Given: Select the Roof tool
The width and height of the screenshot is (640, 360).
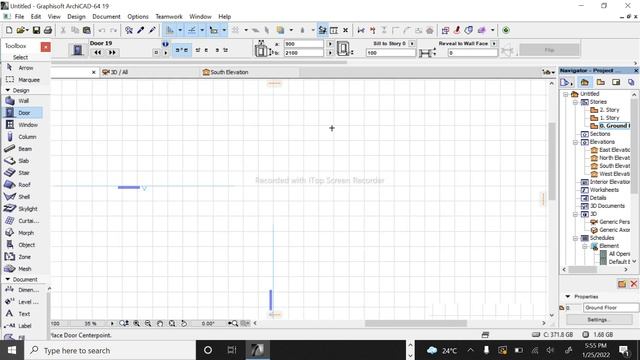Looking at the screenshot, I should click(22, 184).
